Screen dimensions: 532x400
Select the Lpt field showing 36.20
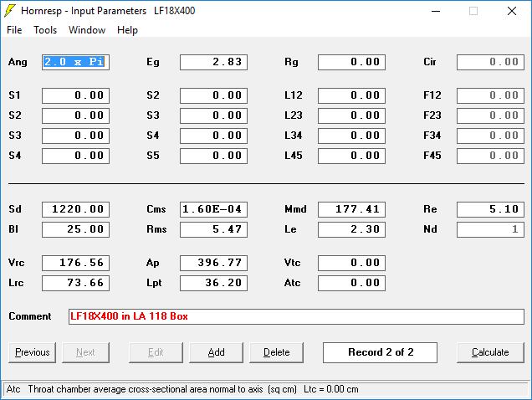[214, 283]
